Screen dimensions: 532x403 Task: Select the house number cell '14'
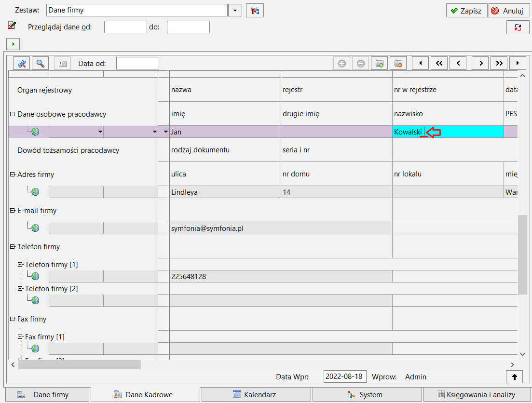pos(337,192)
